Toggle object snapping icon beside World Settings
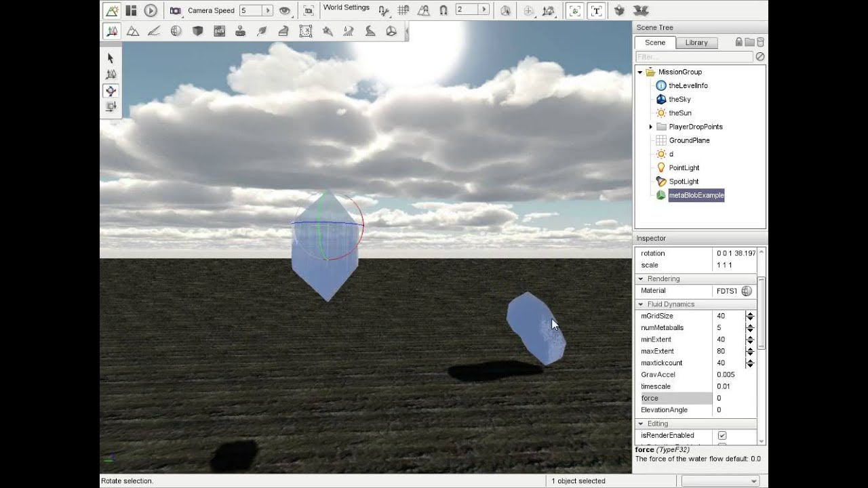 (x=384, y=10)
